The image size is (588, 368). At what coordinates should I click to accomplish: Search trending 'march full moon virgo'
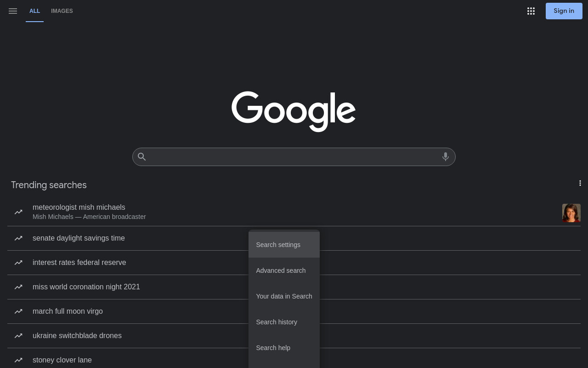click(68, 311)
